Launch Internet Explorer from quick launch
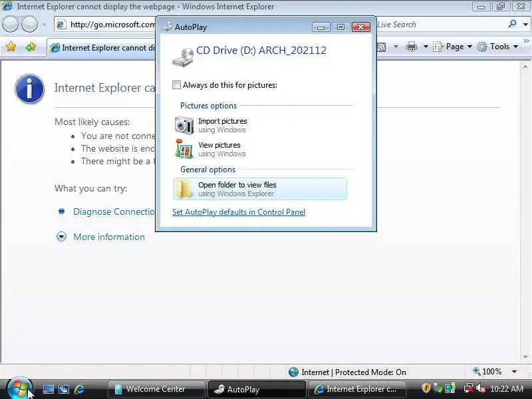 point(80,389)
